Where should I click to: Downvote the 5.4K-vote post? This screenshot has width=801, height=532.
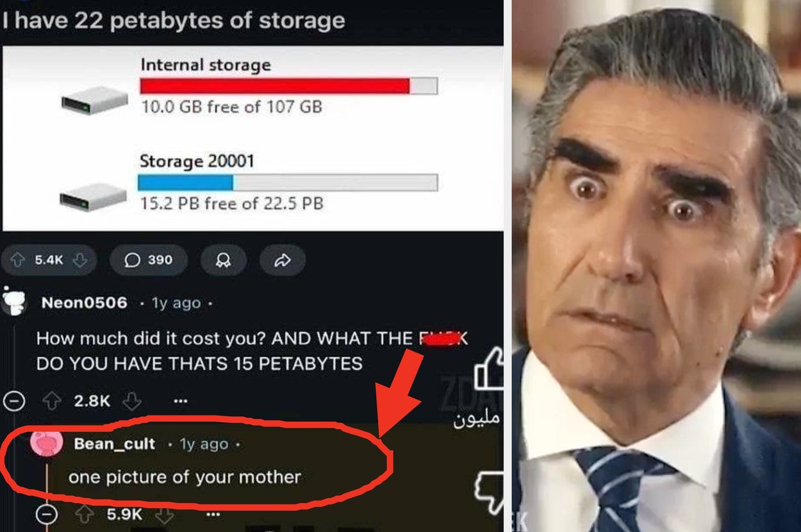[x=79, y=260]
